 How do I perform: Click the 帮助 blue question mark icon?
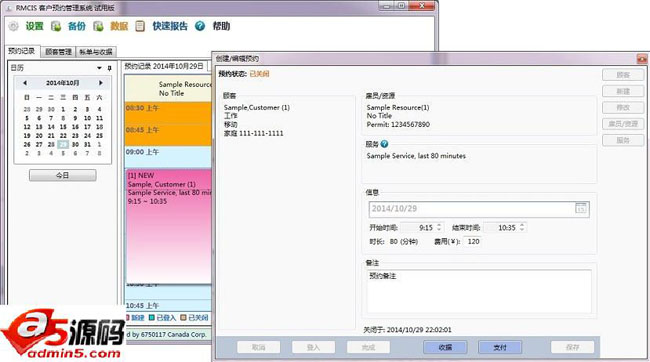pos(200,26)
